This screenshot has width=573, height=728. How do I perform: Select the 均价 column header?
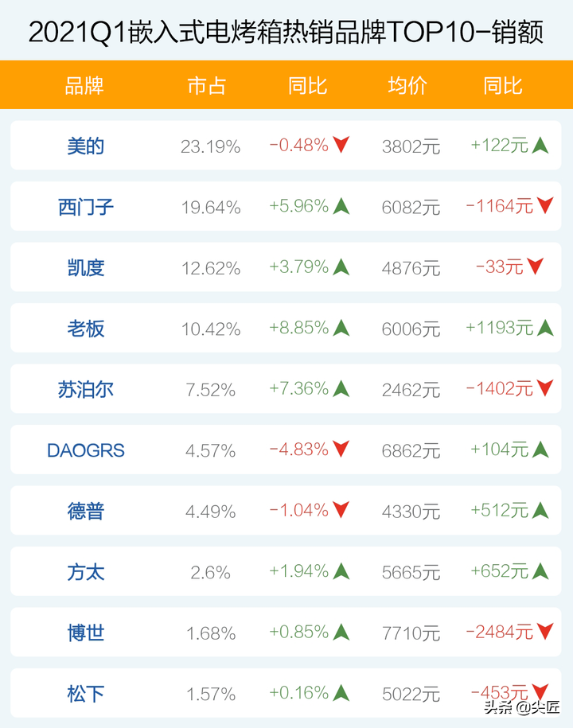point(407,86)
